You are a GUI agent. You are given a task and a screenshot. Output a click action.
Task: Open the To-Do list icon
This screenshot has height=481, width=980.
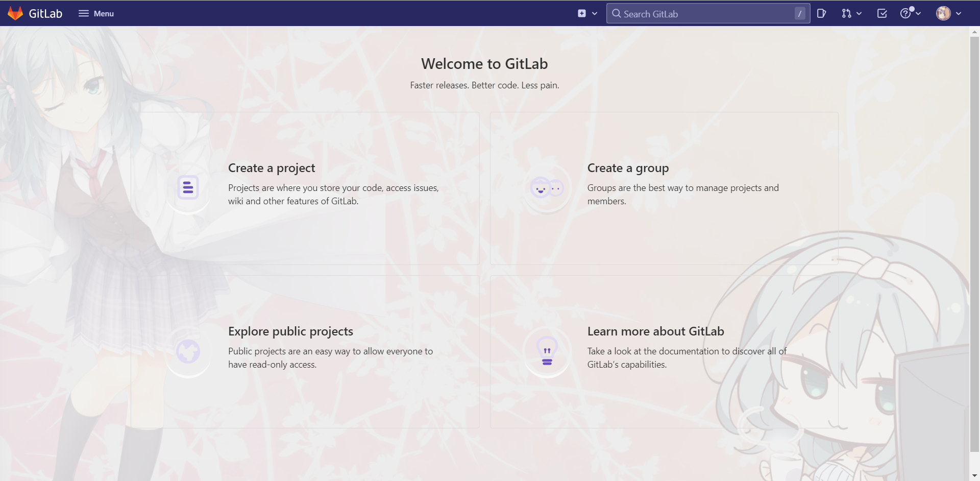pyautogui.click(x=882, y=13)
